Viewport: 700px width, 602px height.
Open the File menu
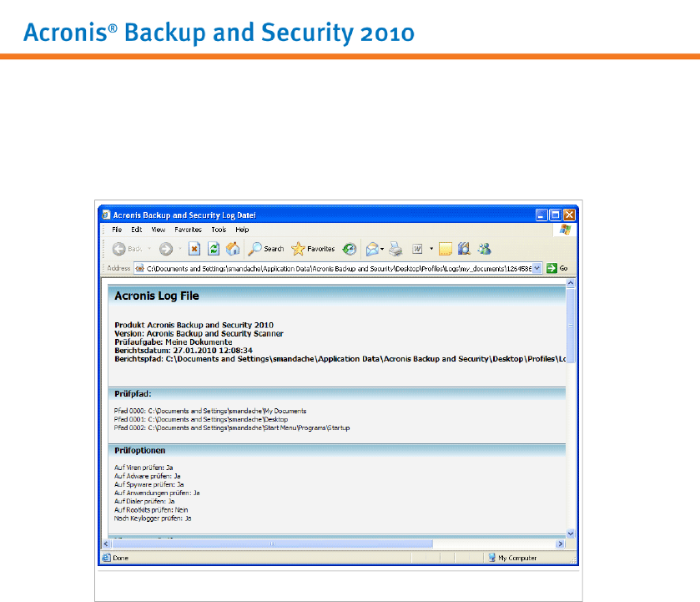[117, 230]
